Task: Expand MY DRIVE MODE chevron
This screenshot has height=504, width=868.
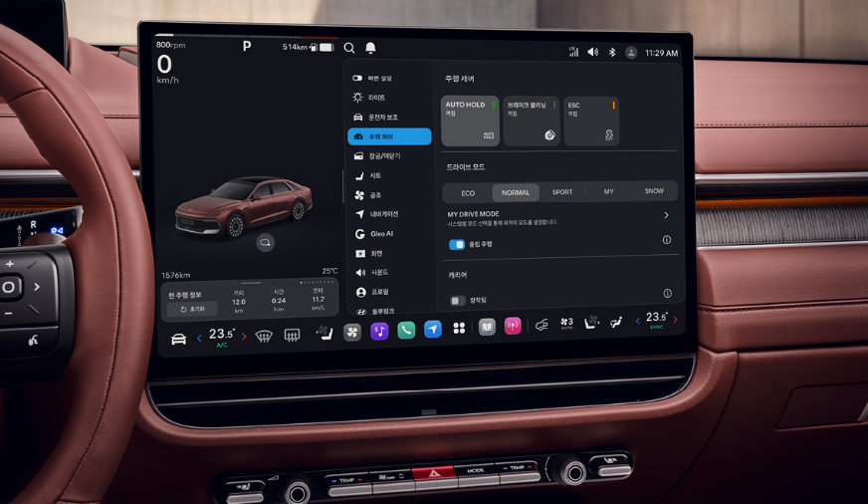Action: (666, 215)
